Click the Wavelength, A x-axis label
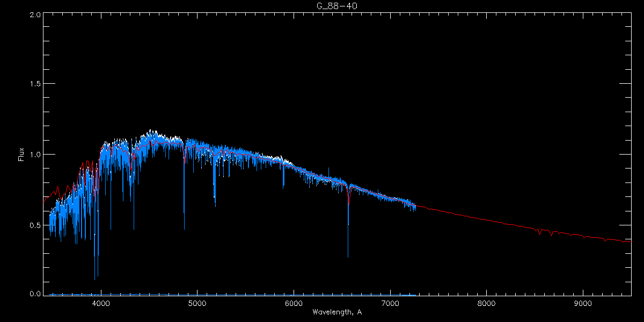This screenshot has width=644, height=322. tap(336, 312)
